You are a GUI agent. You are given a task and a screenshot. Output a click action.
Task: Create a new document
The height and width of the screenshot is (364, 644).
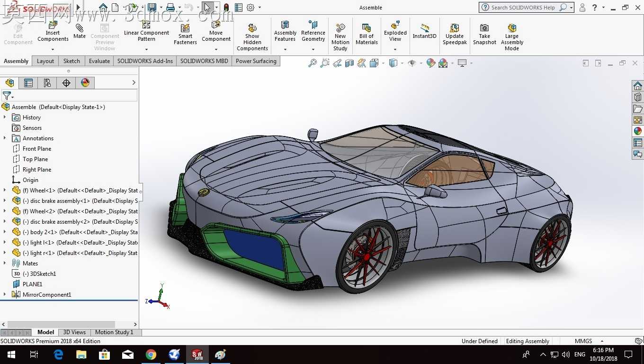[x=115, y=7]
